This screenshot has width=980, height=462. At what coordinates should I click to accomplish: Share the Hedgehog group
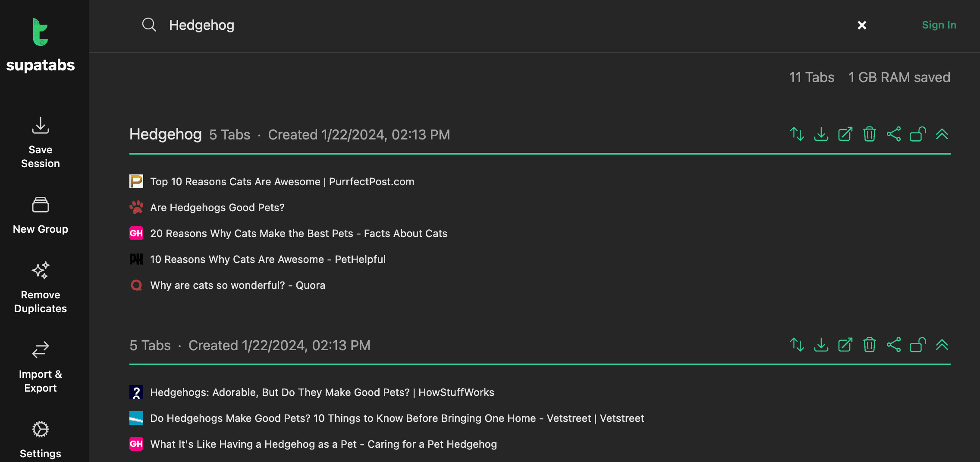pos(893,134)
